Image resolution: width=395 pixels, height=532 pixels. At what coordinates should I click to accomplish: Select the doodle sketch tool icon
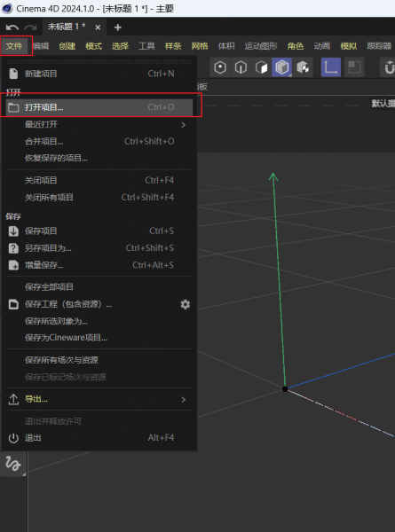pyautogui.click(x=13, y=464)
